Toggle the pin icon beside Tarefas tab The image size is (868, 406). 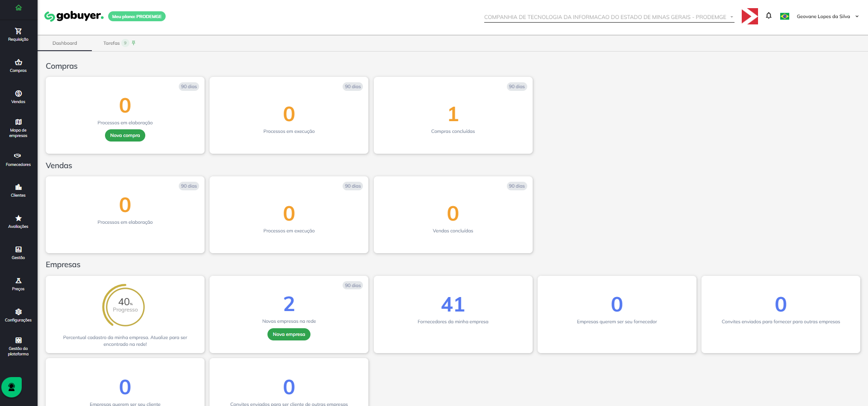pos(134,43)
